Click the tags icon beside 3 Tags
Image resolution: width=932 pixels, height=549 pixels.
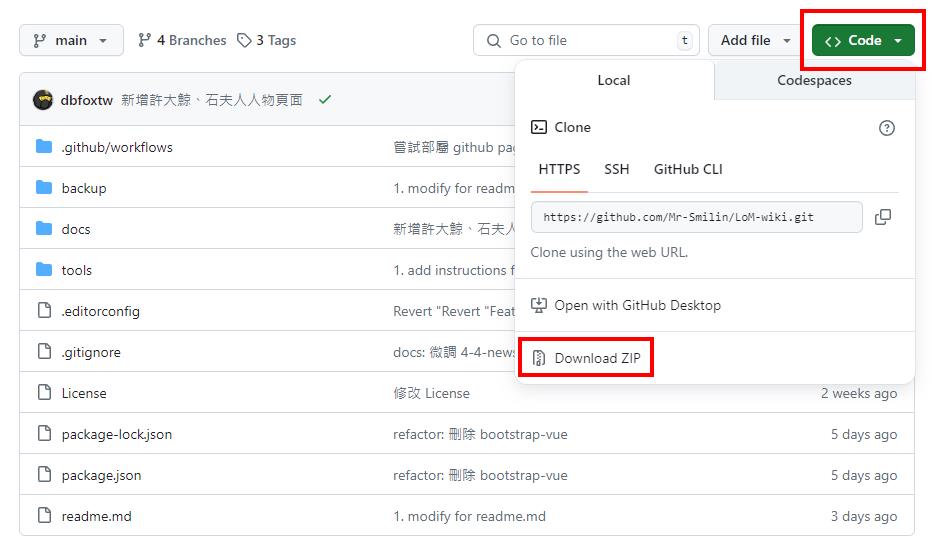[x=245, y=41]
